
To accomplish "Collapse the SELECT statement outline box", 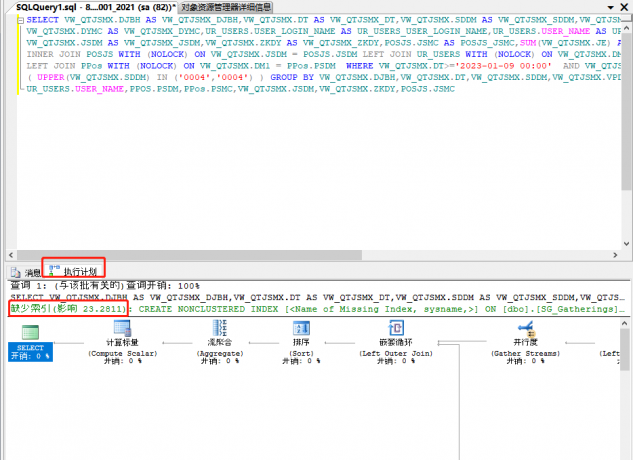I will [x=21, y=20].
